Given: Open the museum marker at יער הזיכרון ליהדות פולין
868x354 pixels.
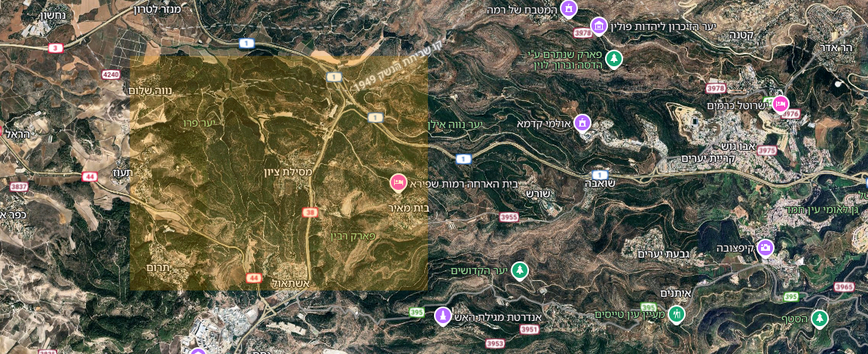Looking at the screenshot, I should point(598,26).
